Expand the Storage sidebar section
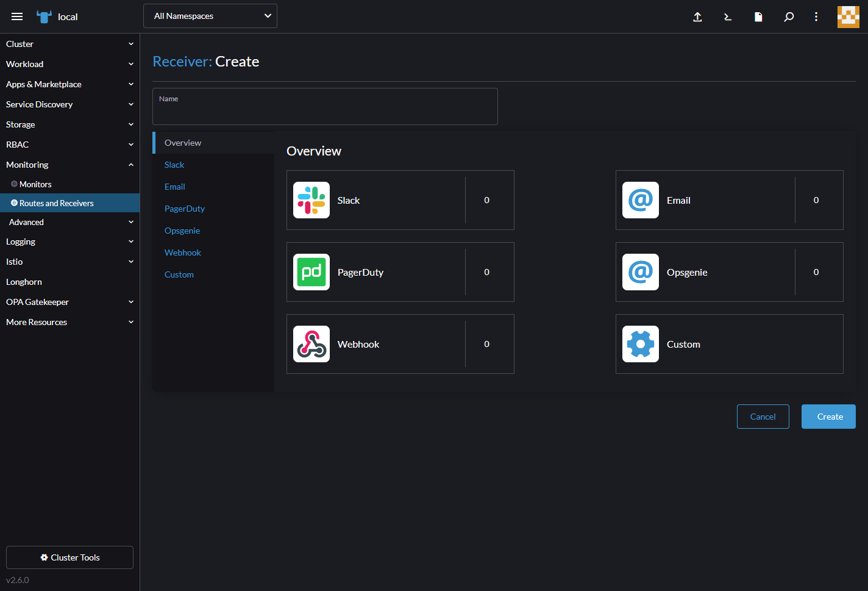 69,124
